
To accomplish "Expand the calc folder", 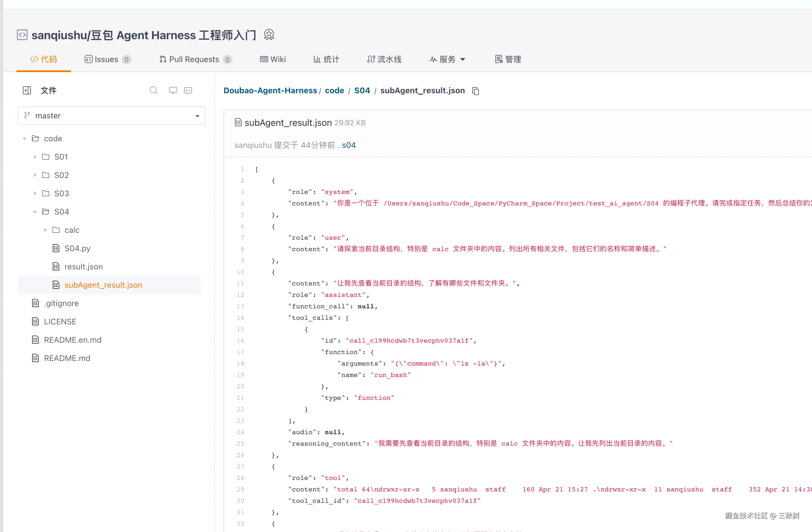I will pyautogui.click(x=45, y=230).
